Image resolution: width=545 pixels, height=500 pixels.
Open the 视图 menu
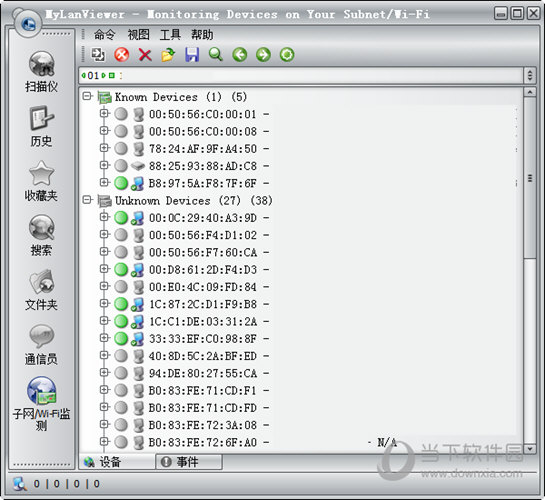138,34
